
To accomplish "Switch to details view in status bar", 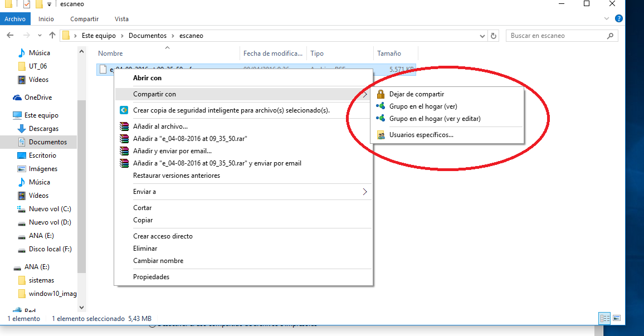I will 604,318.
